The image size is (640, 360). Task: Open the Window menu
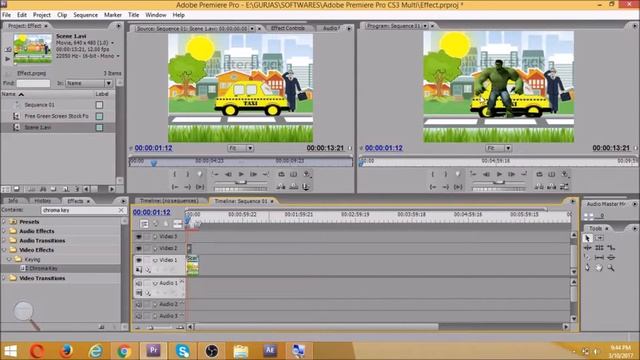pyautogui.click(x=156, y=15)
